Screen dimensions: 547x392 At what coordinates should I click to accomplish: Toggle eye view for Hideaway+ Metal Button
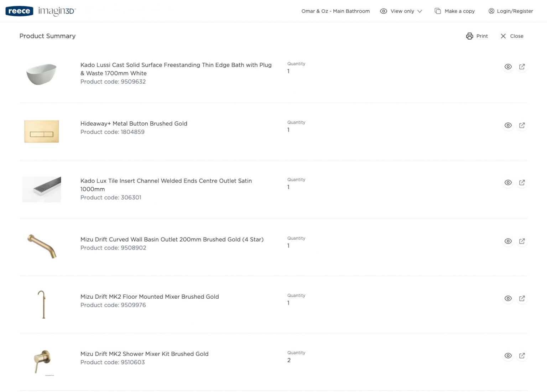pyautogui.click(x=508, y=125)
